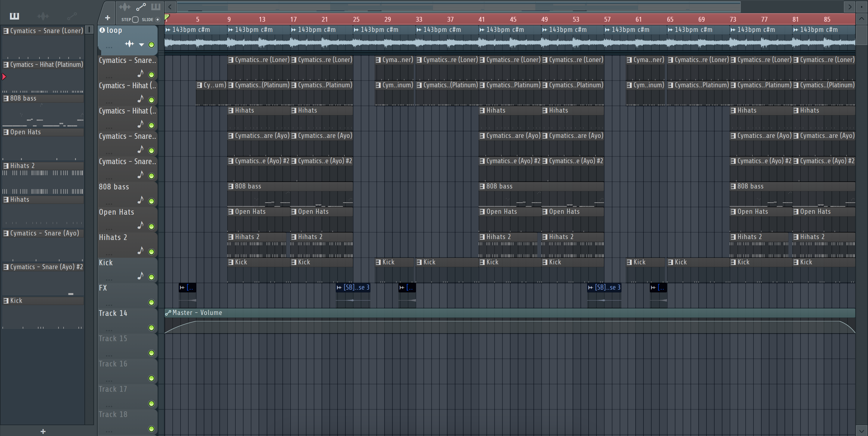Click the vertical scroll down arrow
Screen dimensions: 868x436
click(x=862, y=430)
